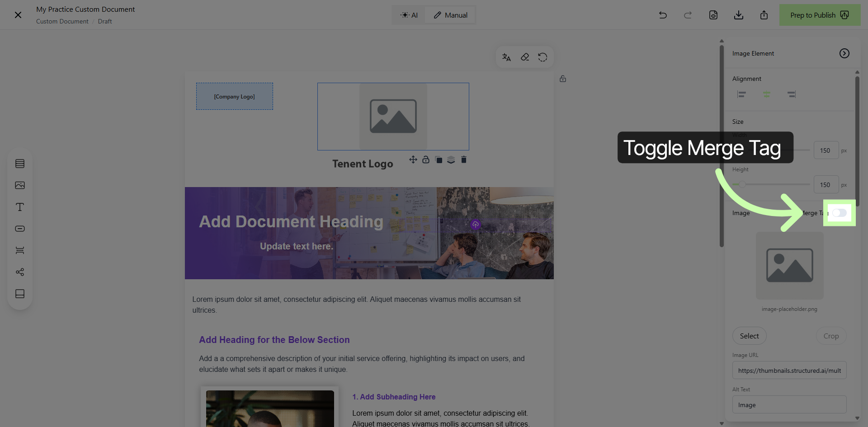The image size is (868, 427).
Task: Align image to the right
Action: [792, 94]
